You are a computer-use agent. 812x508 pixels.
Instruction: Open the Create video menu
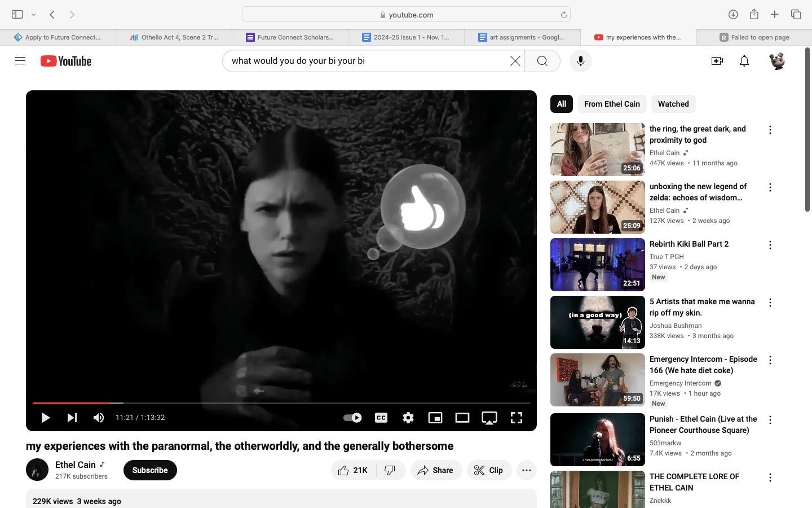coord(717,61)
